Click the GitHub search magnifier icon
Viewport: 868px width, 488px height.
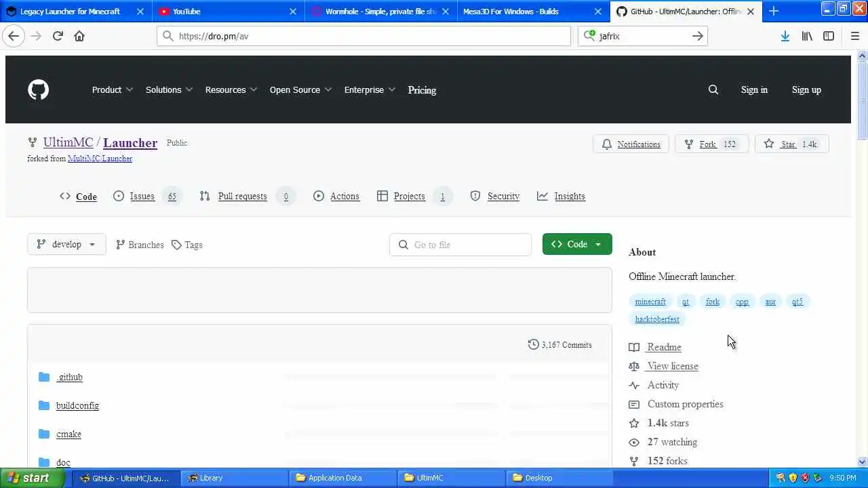pyautogui.click(x=713, y=89)
